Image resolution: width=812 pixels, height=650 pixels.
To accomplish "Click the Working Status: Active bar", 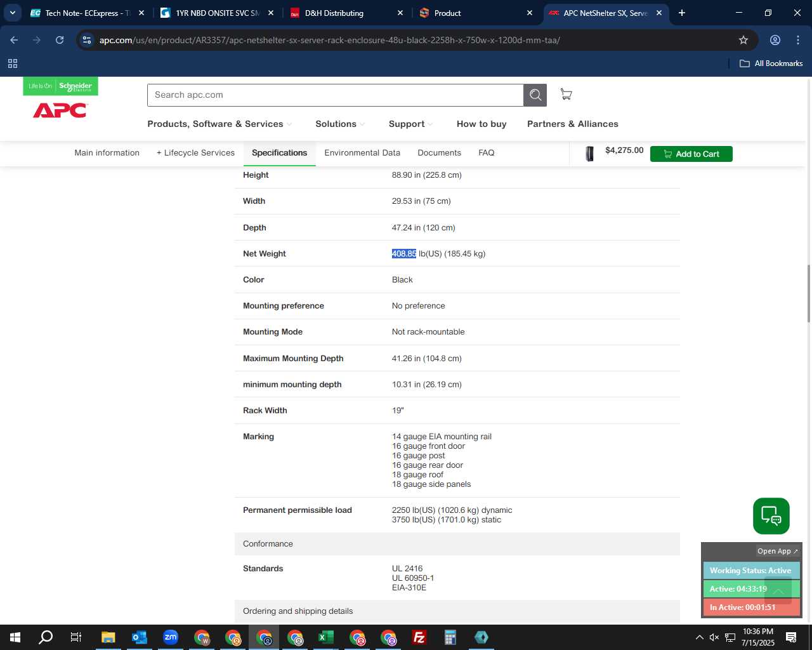I will point(751,571).
